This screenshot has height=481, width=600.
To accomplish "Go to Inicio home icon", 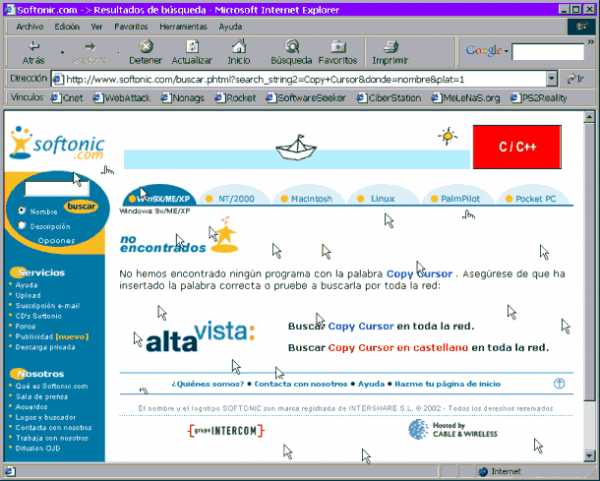I will tap(239, 46).
